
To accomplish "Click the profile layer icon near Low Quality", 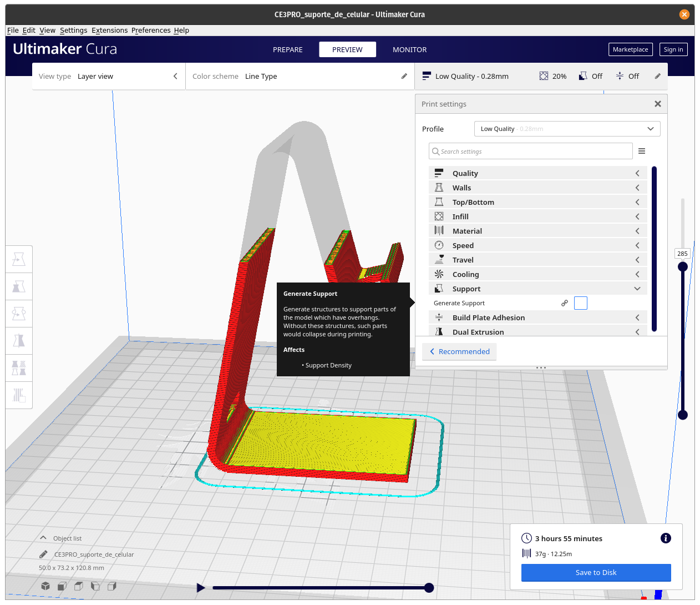I will click(x=427, y=76).
